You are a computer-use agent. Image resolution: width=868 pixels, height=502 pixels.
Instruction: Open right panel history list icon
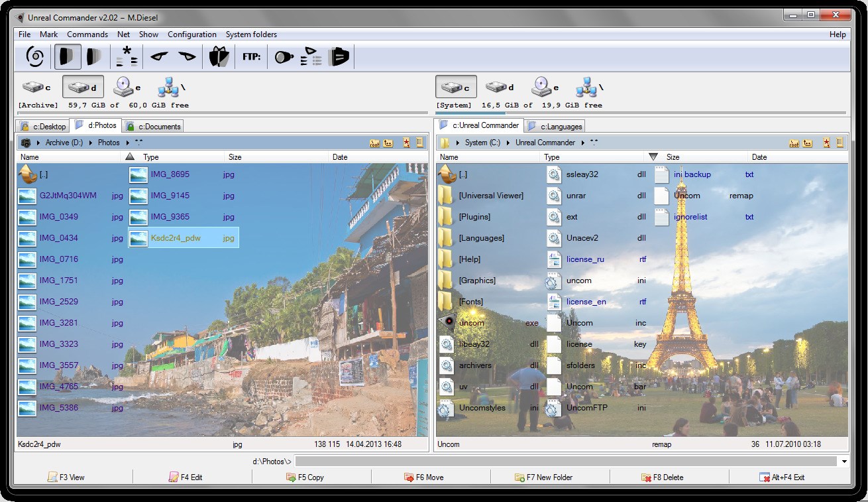840,143
